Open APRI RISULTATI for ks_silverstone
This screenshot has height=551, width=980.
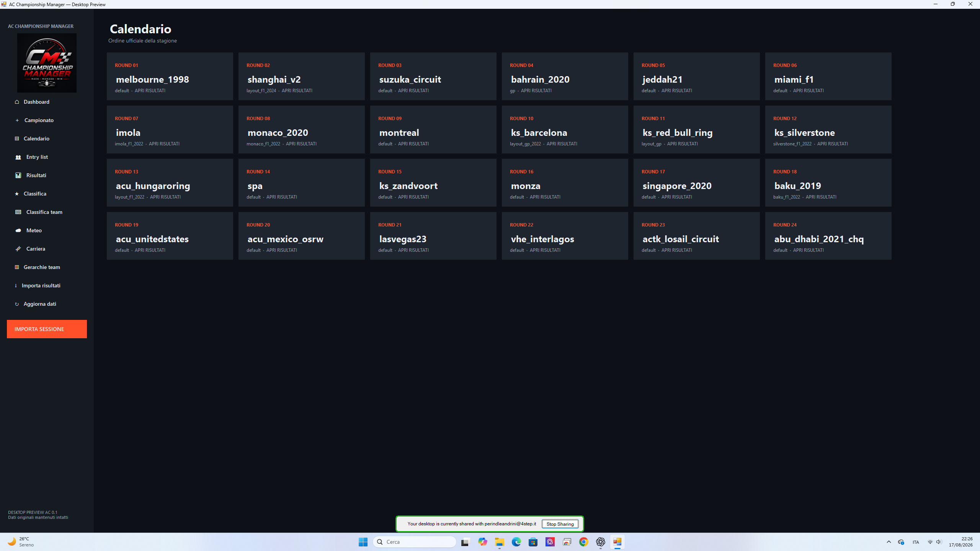coord(833,144)
